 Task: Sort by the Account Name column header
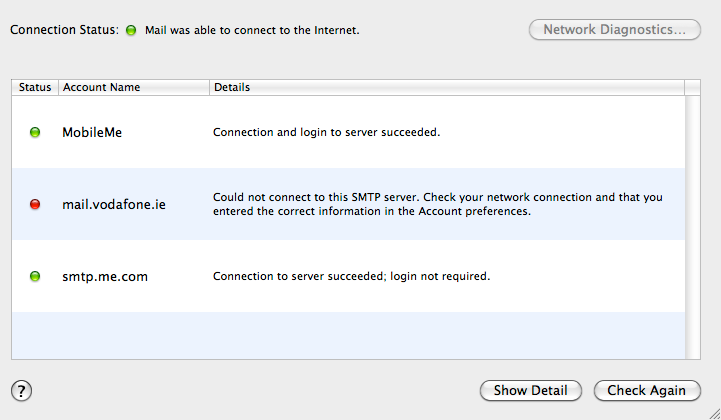pyautogui.click(x=134, y=87)
